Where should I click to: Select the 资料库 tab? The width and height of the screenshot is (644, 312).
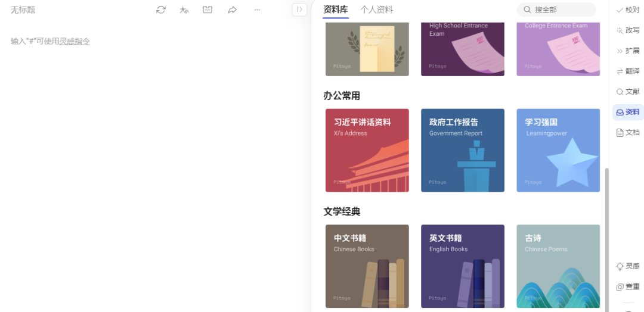[x=335, y=10]
